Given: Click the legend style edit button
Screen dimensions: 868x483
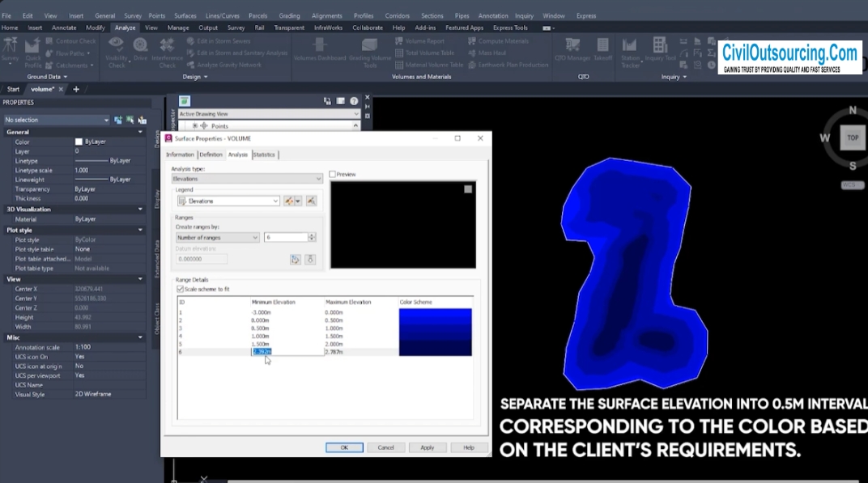Looking at the screenshot, I should pos(289,201).
